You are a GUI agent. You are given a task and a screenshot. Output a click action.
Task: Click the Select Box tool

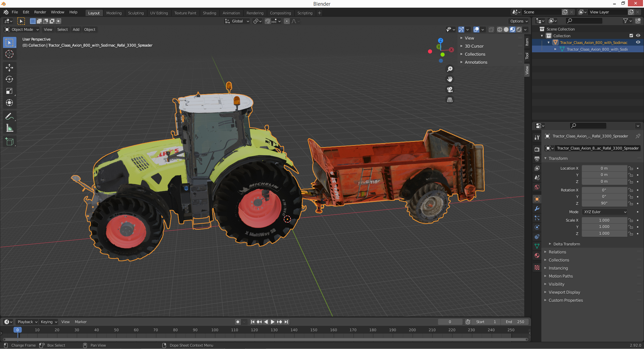point(9,43)
